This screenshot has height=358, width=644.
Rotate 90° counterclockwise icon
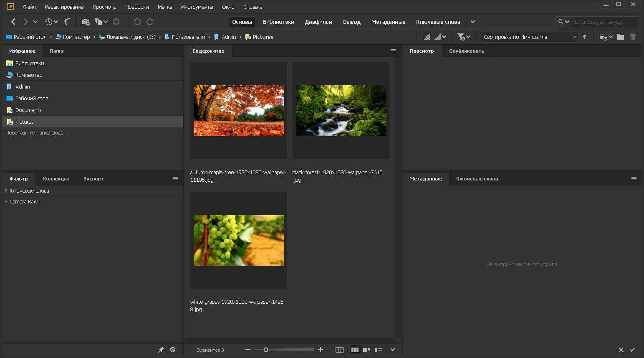pos(137,22)
